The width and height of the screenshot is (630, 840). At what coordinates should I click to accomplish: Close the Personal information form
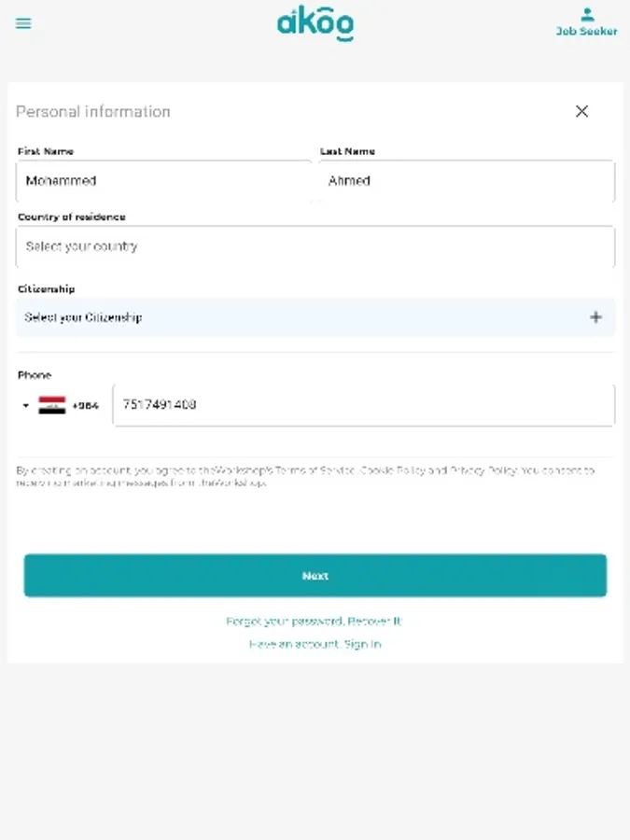click(x=581, y=111)
